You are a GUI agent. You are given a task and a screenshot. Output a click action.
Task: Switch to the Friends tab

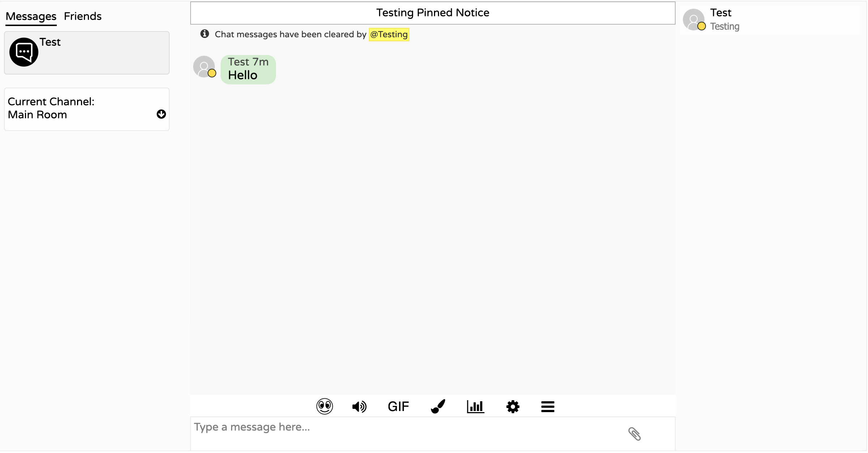(82, 16)
